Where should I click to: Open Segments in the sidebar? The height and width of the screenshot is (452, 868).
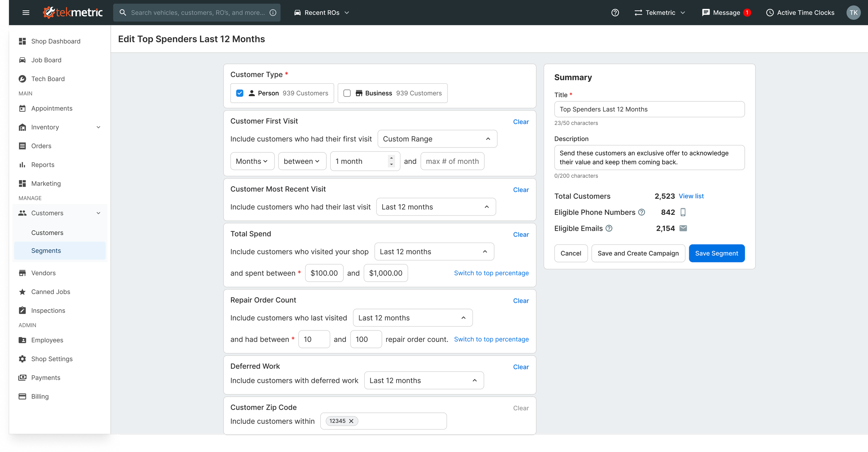46,250
